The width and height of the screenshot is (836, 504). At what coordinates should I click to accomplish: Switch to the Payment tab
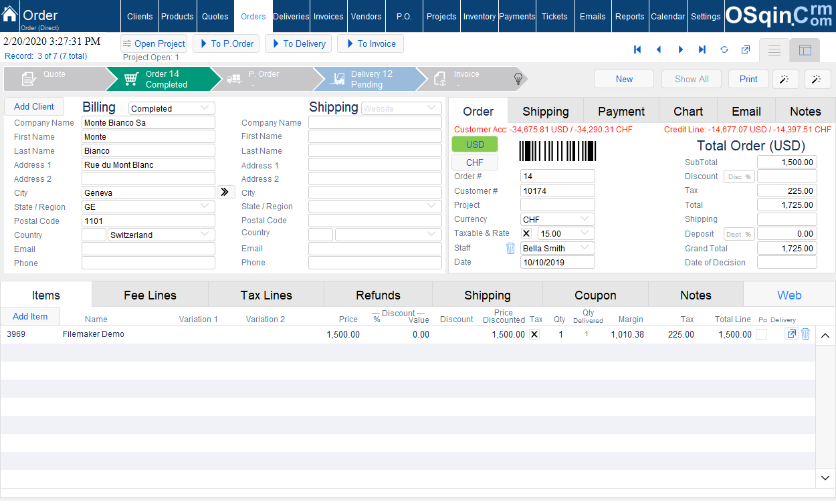pyautogui.click(x=621, y=111)
